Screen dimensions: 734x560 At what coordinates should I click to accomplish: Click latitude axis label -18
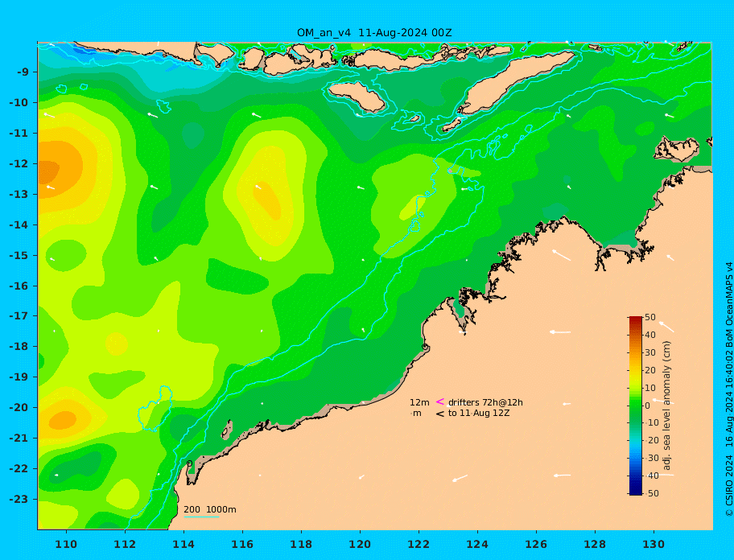point(19,347)
